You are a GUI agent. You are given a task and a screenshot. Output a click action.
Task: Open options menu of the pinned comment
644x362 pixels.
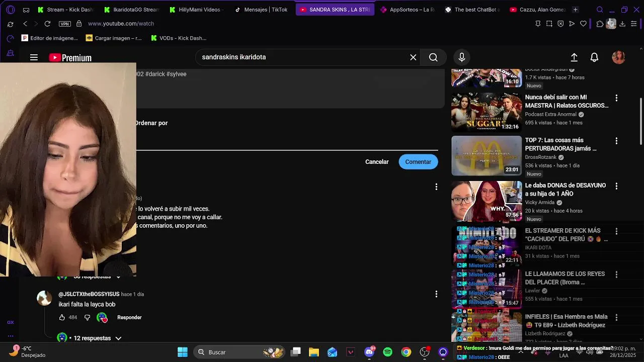pos(436,187)
